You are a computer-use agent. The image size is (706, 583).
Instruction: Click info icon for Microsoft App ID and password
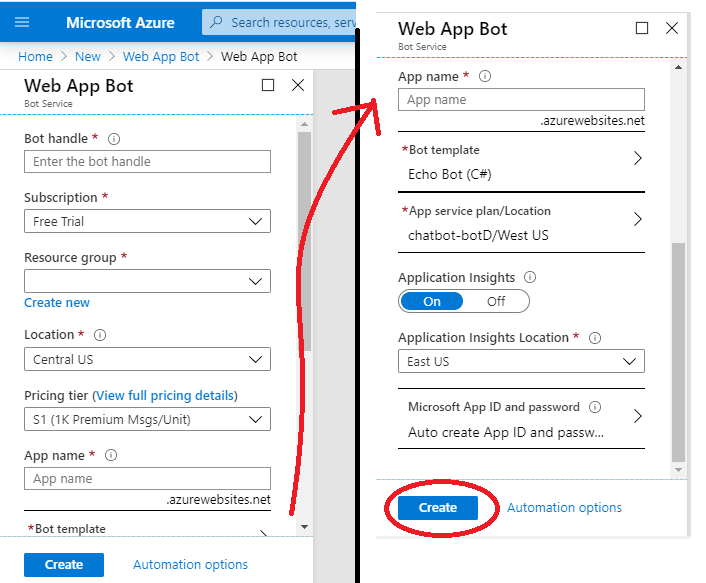click(595, 407)
